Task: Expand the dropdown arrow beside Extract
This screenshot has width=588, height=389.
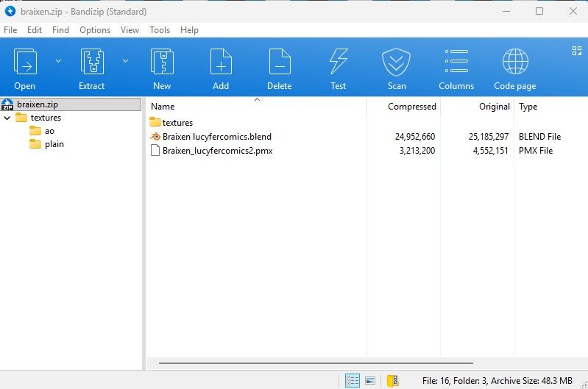Action: click(125, 61)
